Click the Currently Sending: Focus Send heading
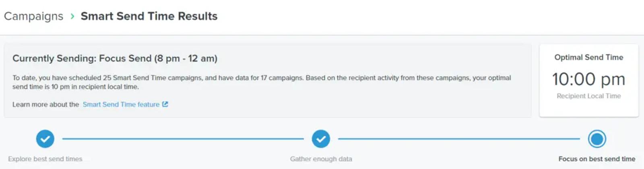The image size is (644, 169). pyautogui.click(x=115, y=58)
